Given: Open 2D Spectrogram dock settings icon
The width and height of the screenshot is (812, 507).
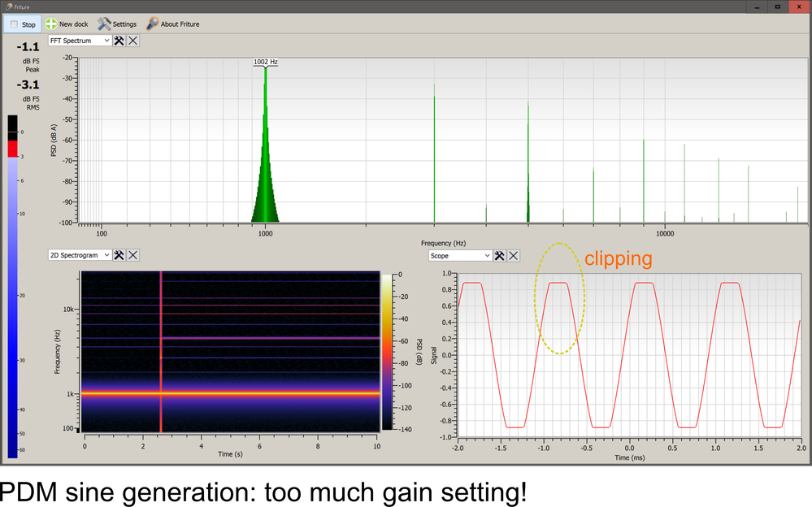Looking at the screenshot, I should click(x=119, y=255).
